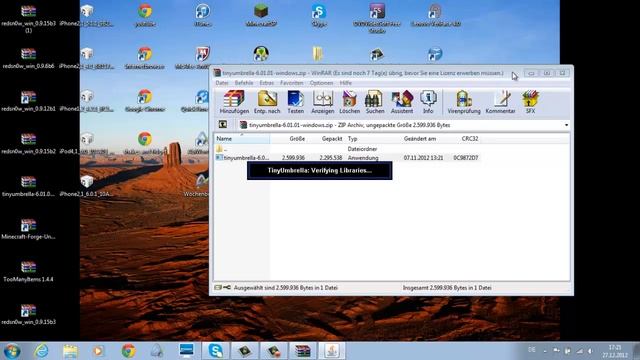Open iPhone2,1_6.0.1 firmware desktop file
The image size is (640, 360).
86,186
